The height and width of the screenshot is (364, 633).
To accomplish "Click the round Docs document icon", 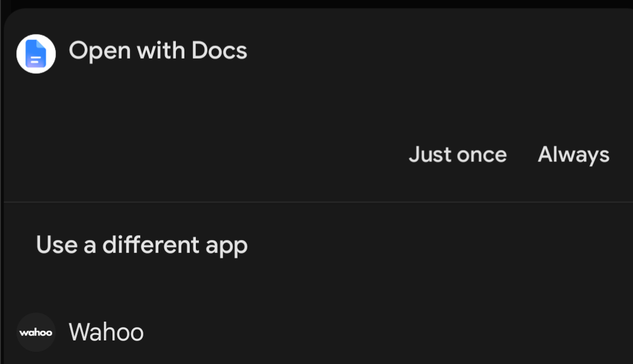I will [36, 54].
